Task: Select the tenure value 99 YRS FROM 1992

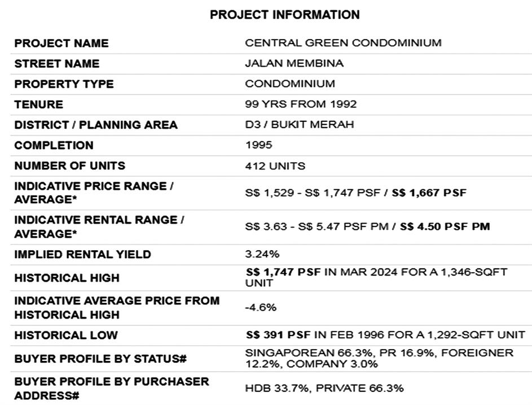Action: click(301, 104)
